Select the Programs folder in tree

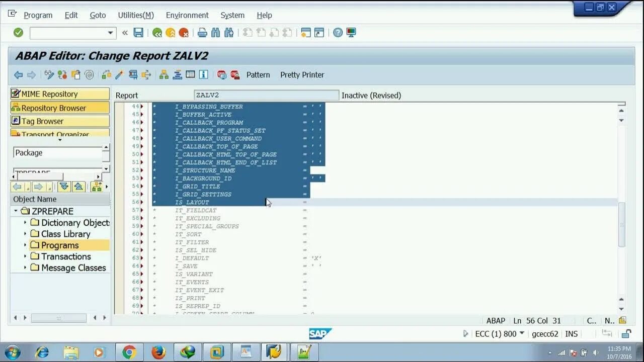click(x=60, y=245)
